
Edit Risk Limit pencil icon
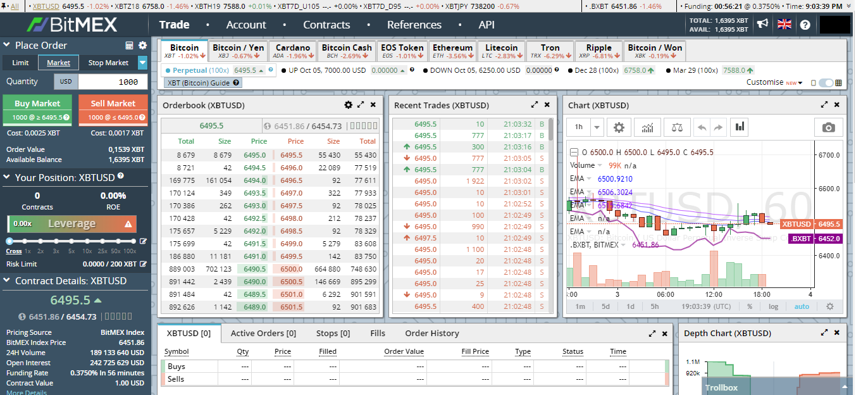(x=143, y=264)
